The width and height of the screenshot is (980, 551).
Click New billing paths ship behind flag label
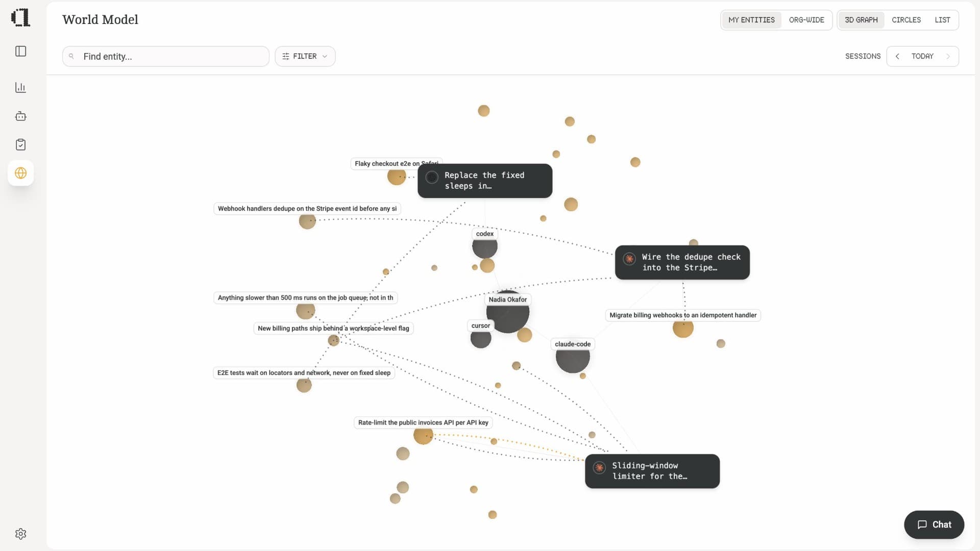[333, 329]
